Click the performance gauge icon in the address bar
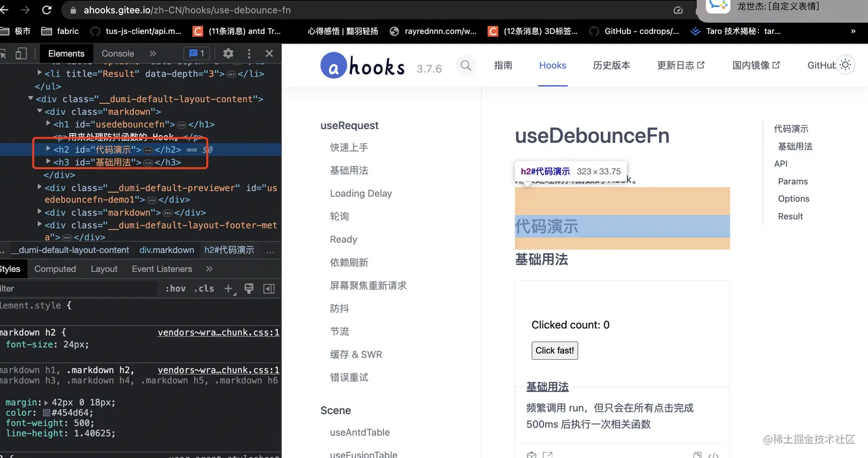 point(678,10)
